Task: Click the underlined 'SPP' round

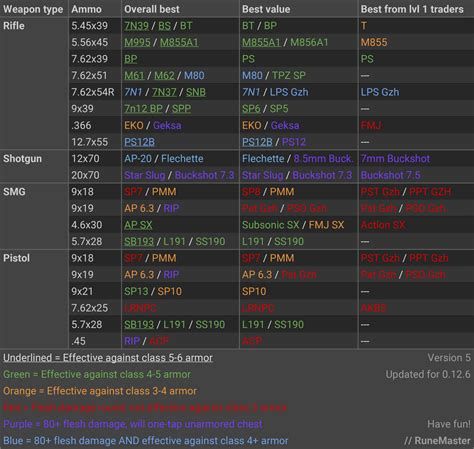Action: tap(181, 109)
